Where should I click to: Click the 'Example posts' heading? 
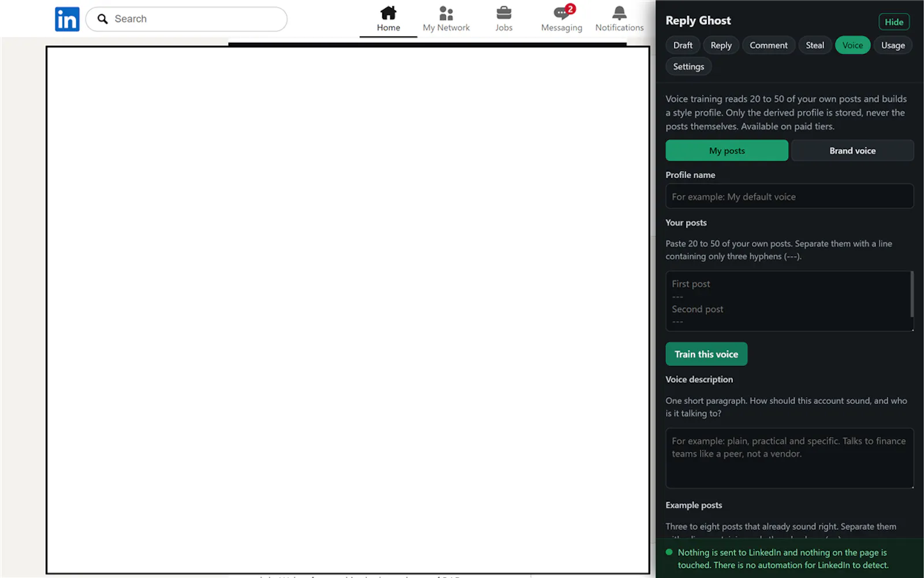(694, 505)
